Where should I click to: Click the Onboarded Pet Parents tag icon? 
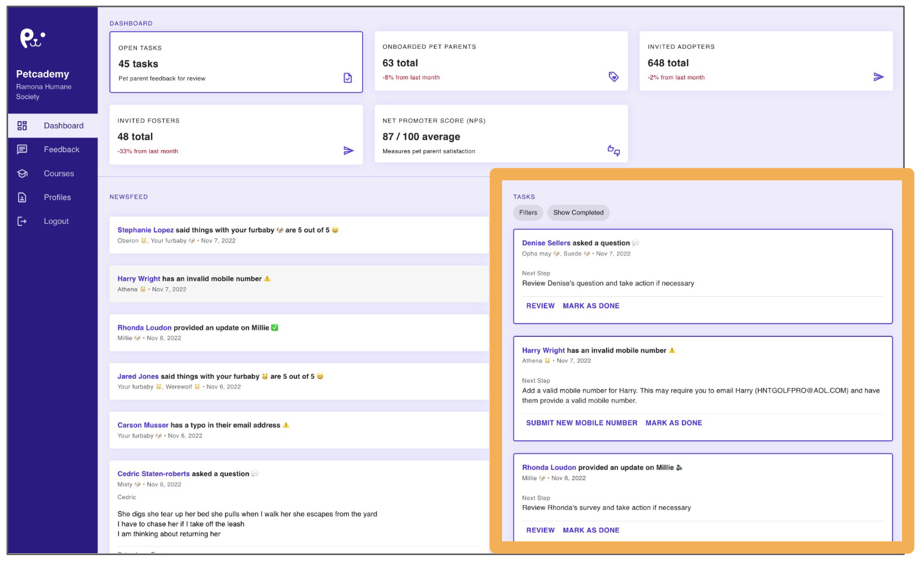613,77
